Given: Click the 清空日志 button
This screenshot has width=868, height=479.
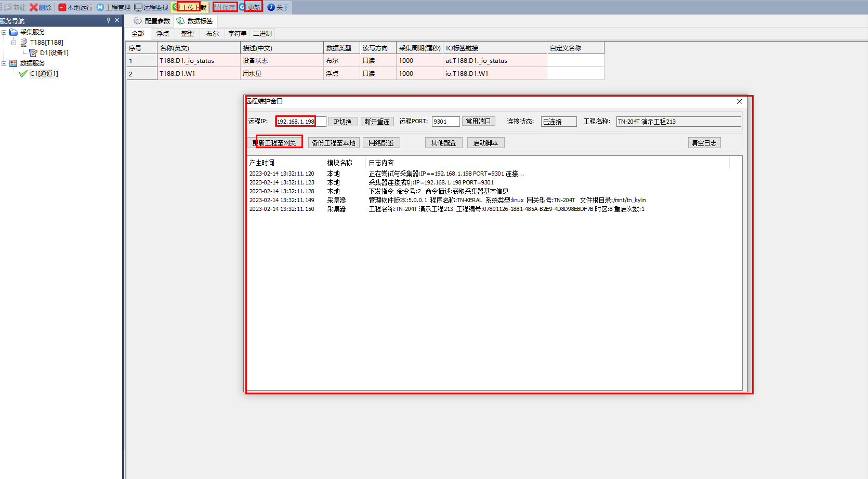Looking at the screenshot, I should pyautogui.click(x=704, y=143).
